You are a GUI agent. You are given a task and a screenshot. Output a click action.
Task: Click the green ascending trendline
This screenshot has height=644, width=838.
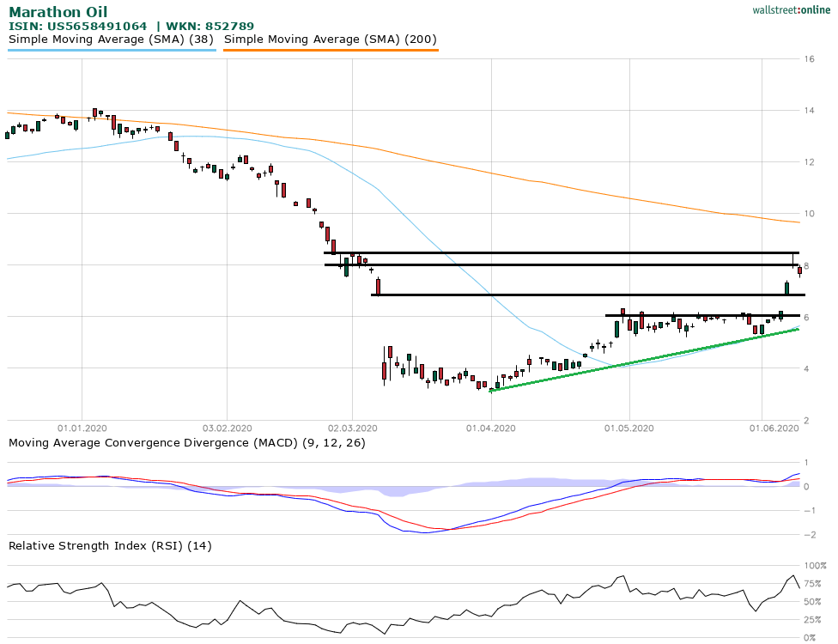(644, 360)
